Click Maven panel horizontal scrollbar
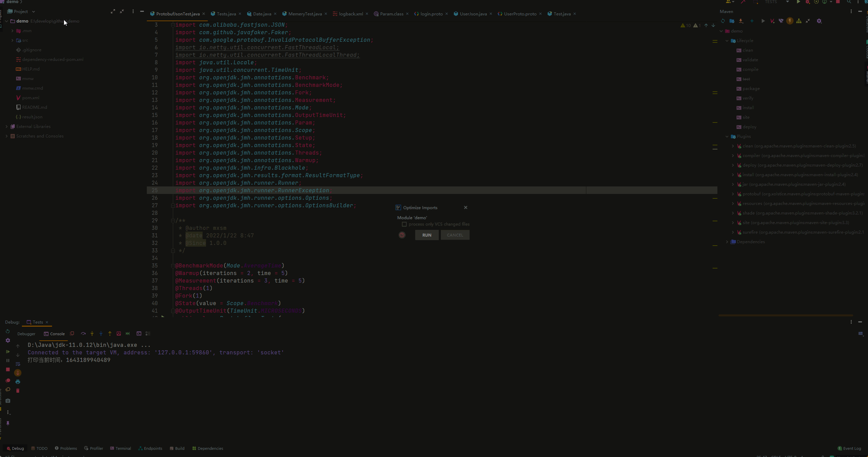The width and height of the screenshot is (868, 457). [x=786, y=315]
